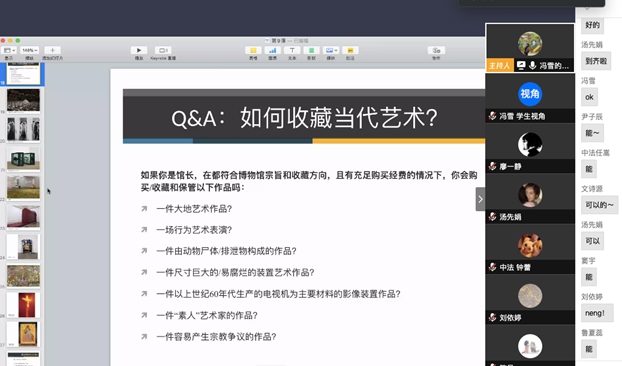
Task: Click the chat message 能 from 鲁夏昆
Action: (589, 349)
